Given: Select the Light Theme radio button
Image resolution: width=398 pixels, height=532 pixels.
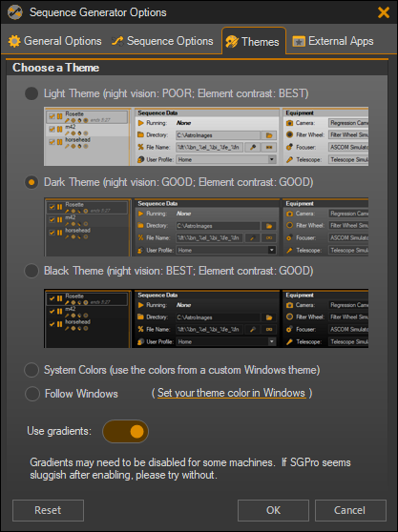Looking at the screenshot, I should [31, 93].
